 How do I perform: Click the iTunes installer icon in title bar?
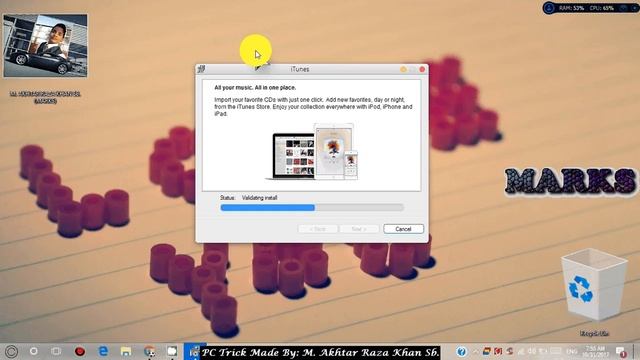(x=201, y=69)
